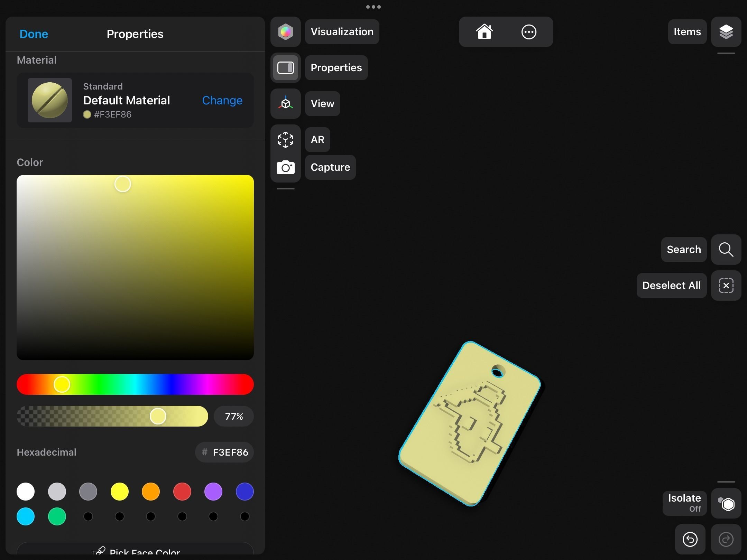Click the Capture camera icon
This screenshot has width=747, height=560.
(x=285, y=168)
